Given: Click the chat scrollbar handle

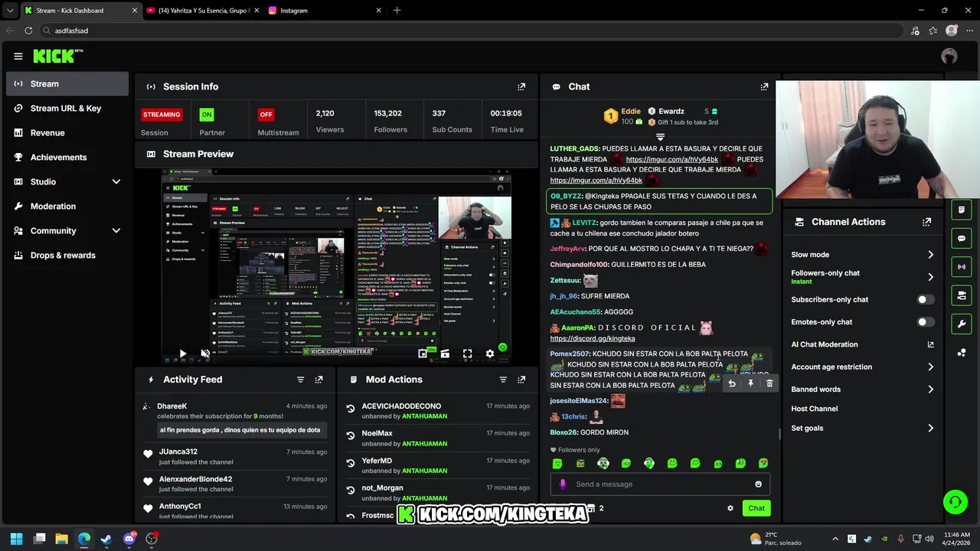Looking at the screenshot, I should (x=779, y=434).
